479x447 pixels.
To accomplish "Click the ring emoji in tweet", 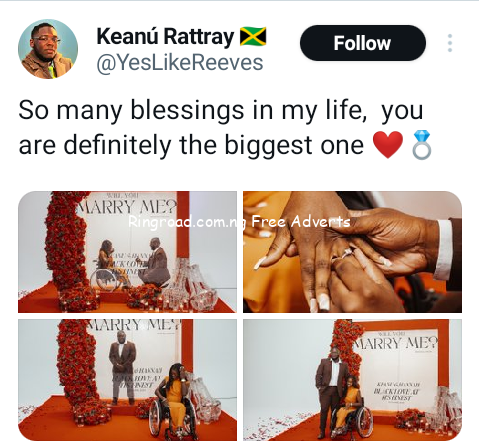I will 422,145.
